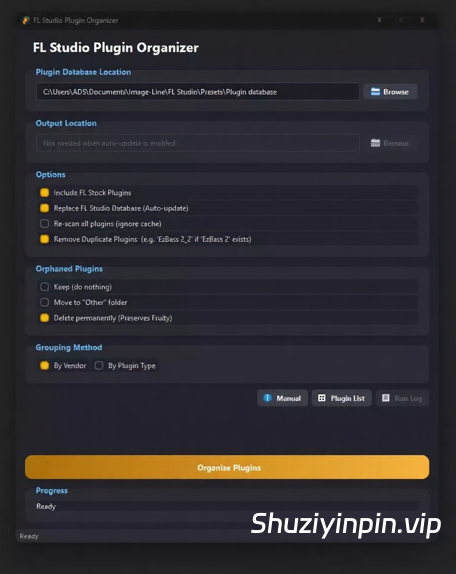Click the Output Location input field
Image resolution: width=456 pixels, height=574 pixels.
pyautogui.click(x=198, y=143)
